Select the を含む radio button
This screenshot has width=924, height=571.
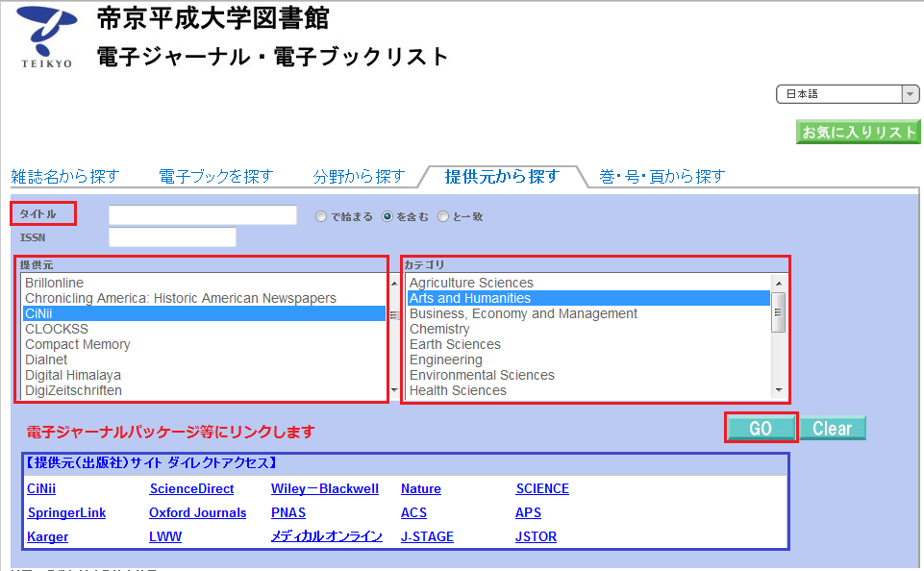pos(387,217)
